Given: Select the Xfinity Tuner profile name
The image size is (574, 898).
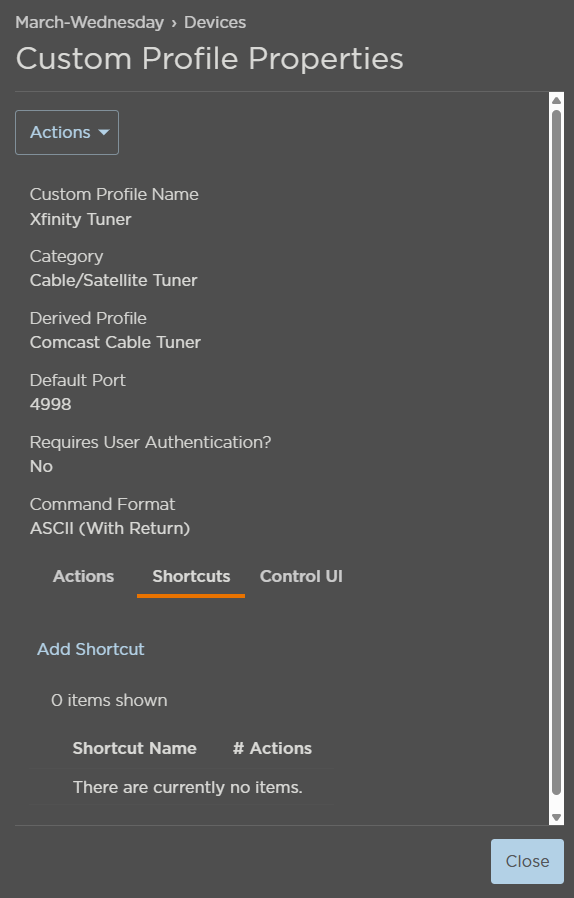Looking at the screenshot, I should click(81, 219).
